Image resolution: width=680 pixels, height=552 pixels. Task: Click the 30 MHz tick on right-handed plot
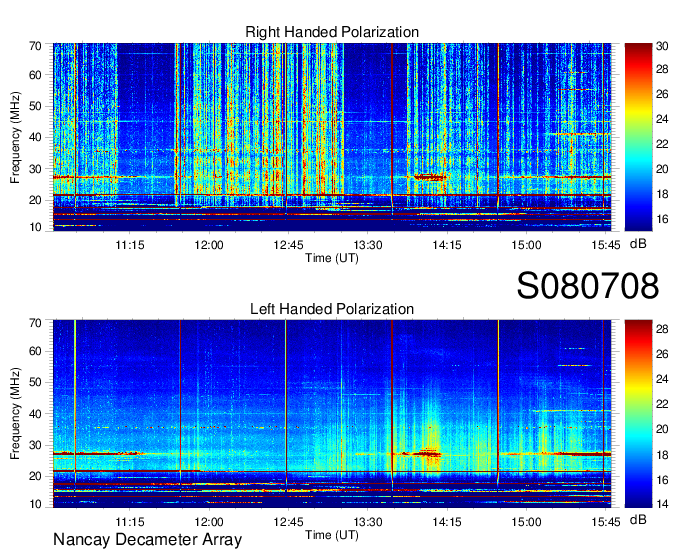(35, 169)
